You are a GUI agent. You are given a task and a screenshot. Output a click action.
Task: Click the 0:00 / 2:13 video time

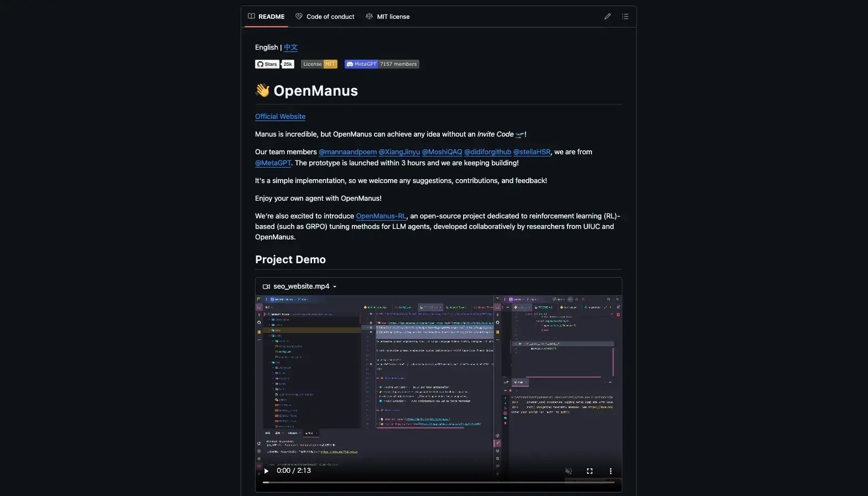pos(294,471)
